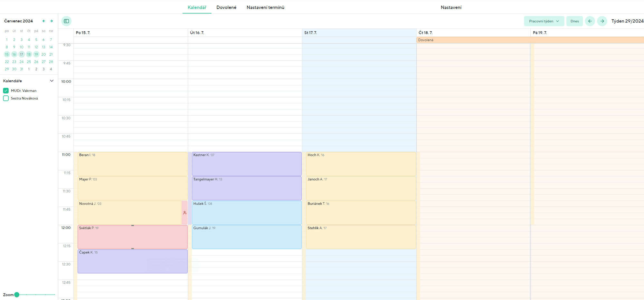Enable the Sestra Nováková calendar
The height and width of the screenshot is (300, 644).
[6, 98]
